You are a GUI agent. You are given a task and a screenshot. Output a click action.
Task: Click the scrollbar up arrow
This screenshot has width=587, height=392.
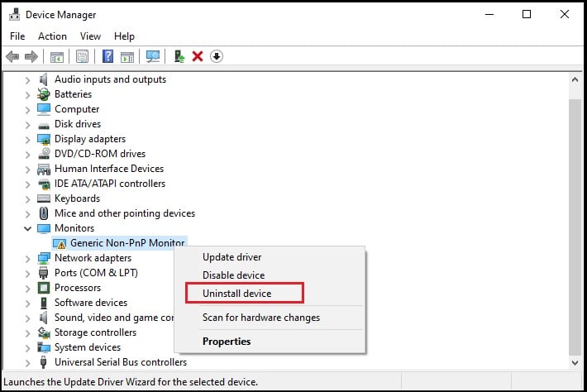pyautogui.click(x=575, y=79)
